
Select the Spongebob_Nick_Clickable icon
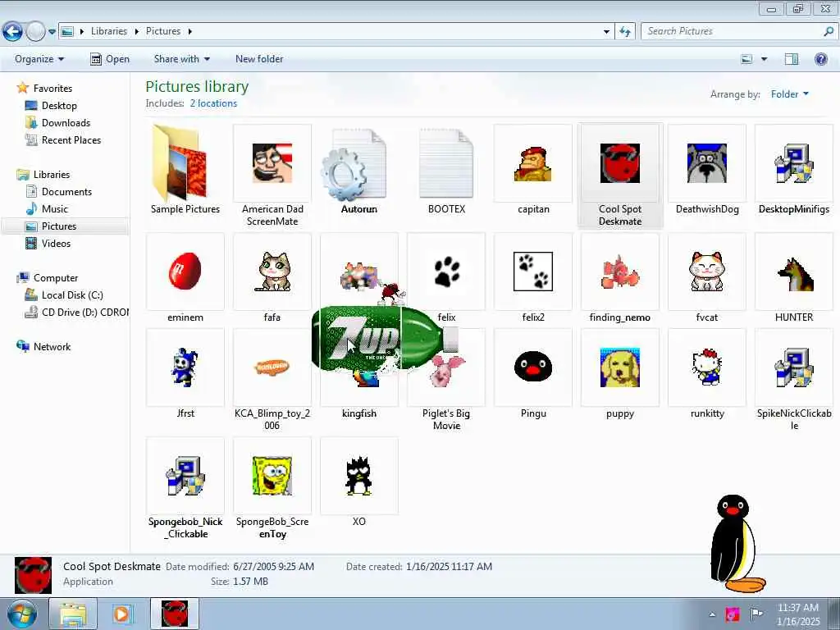click(x=185, y=476)
